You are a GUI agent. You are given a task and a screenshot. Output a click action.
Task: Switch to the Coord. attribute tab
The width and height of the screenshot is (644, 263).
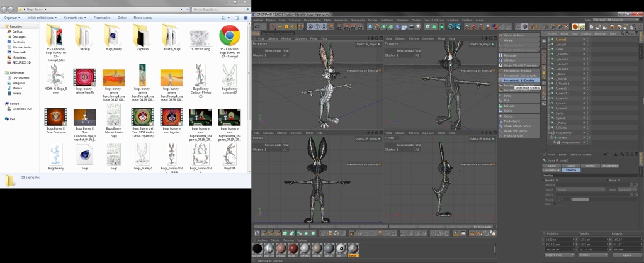pyautogui.click(x=571, y=165)
